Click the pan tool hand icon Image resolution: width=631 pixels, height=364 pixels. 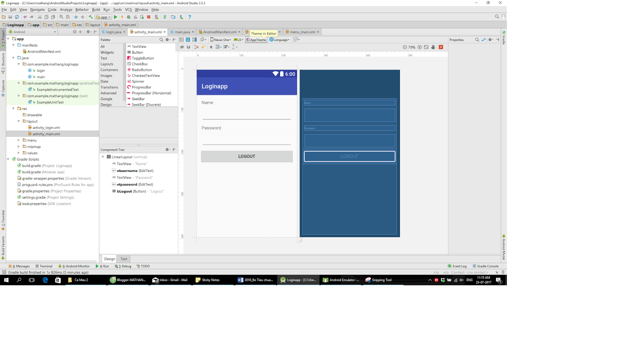[x=433, y=47]
